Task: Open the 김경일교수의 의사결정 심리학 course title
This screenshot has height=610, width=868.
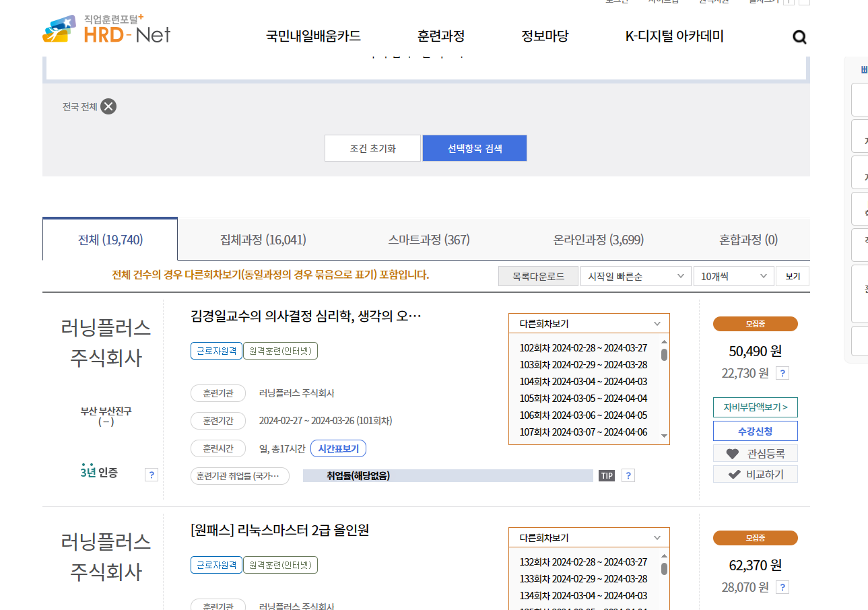Action: [306, 316]
